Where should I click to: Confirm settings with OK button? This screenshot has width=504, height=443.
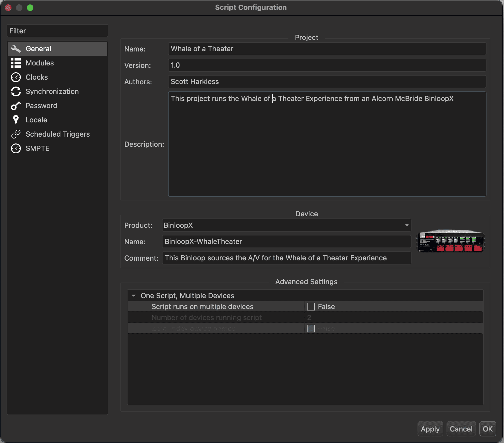487,429
